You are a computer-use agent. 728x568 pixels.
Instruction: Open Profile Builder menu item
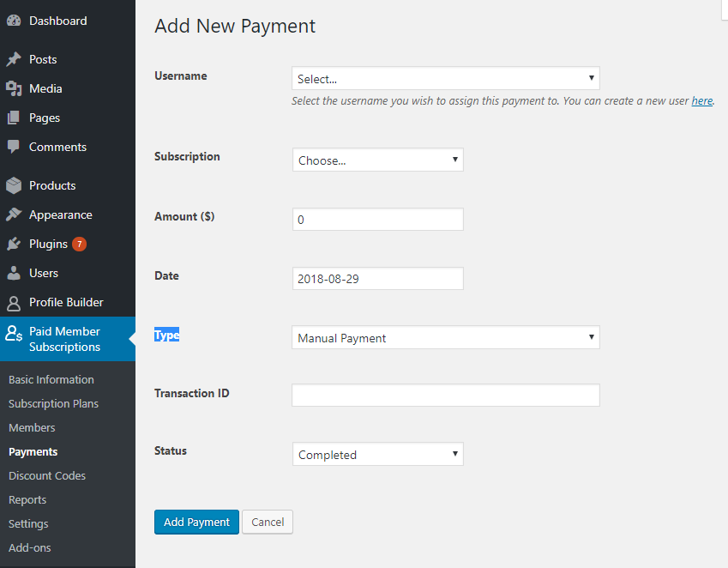[x=68, y=302]
